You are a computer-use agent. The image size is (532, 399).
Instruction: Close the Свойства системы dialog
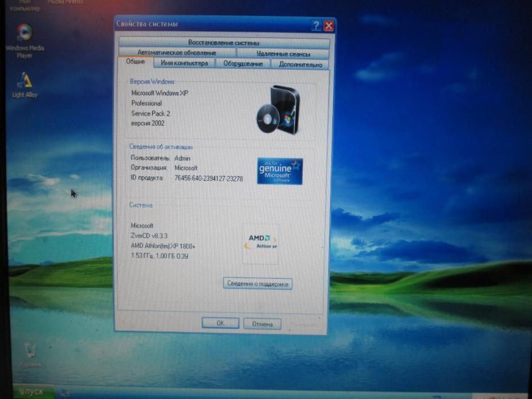coord(328,26)
